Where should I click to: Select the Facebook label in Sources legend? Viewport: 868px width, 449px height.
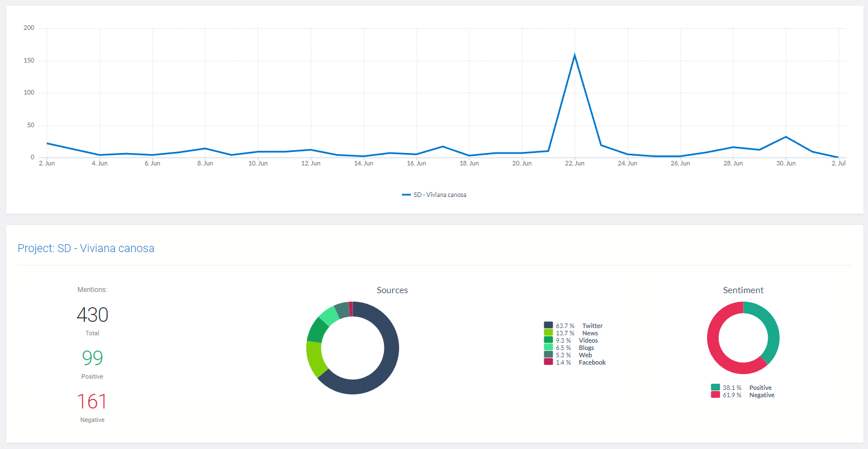592,362
